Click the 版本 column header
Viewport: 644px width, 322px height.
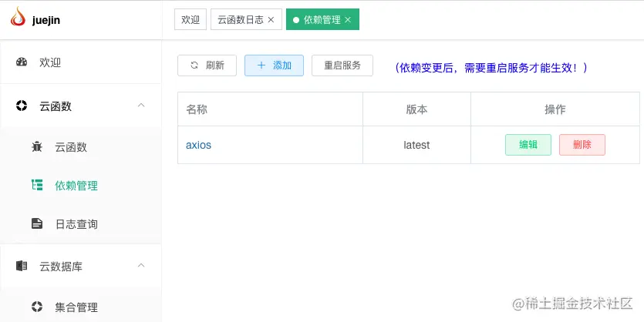click(x=417, y=109)
